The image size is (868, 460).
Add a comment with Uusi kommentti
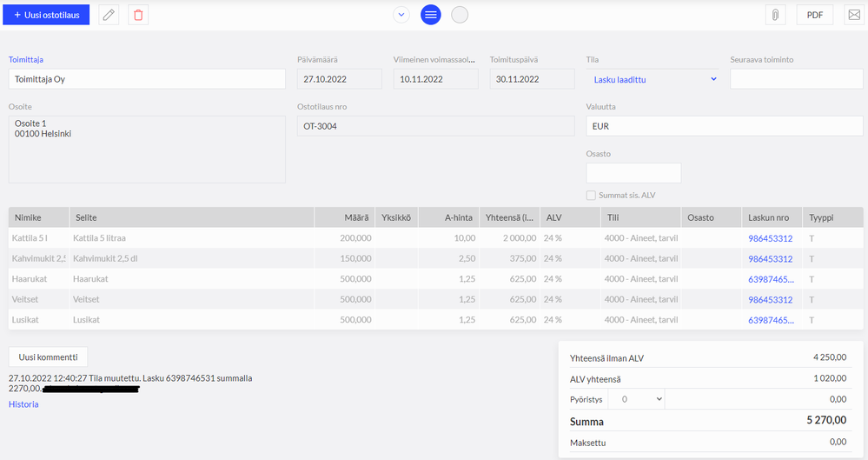48,357
